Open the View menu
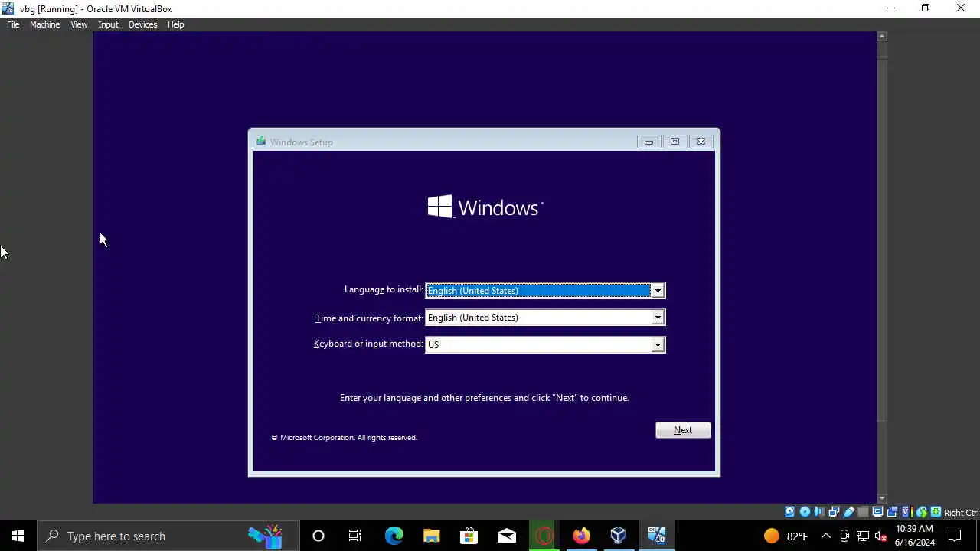Viewport: 980px width, 551px height. click(79, 24)
